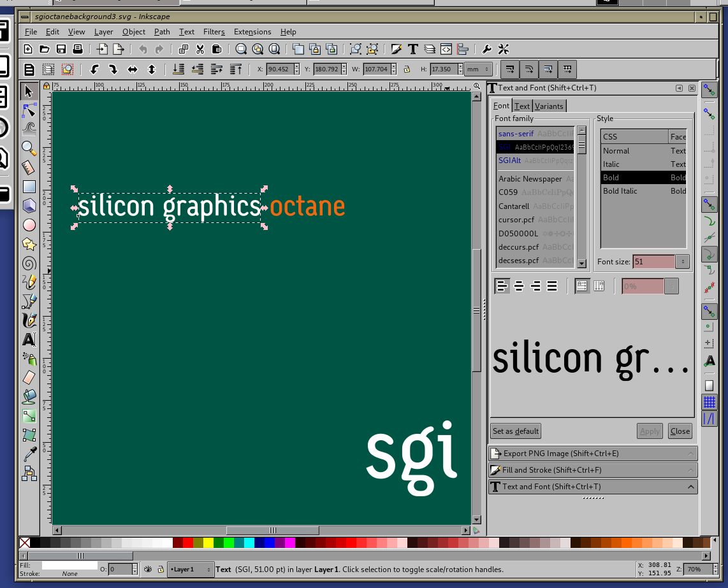Pick the red swatch in palette
Screen dimensions: 728x588
tap(188, 543)
